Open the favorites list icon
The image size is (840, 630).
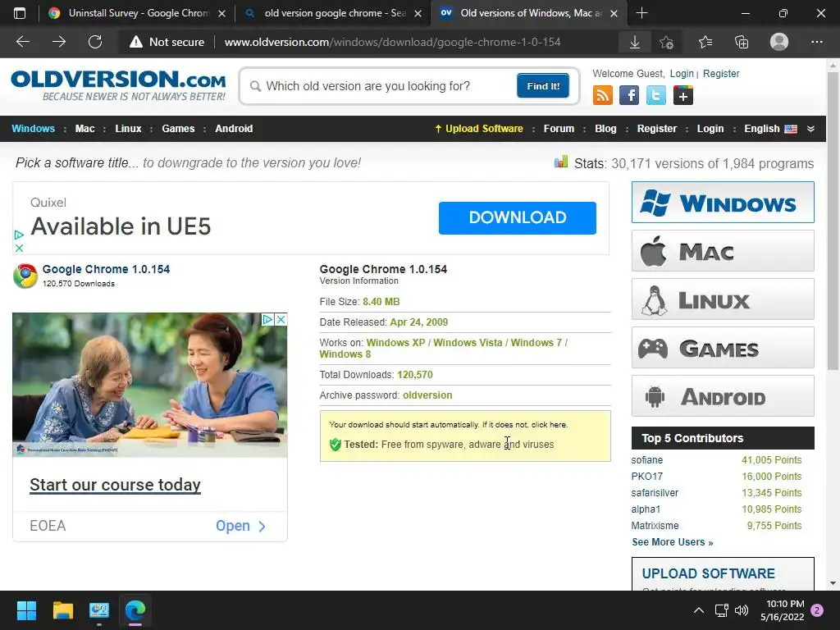pyautogui.click(x=705, y=42)
